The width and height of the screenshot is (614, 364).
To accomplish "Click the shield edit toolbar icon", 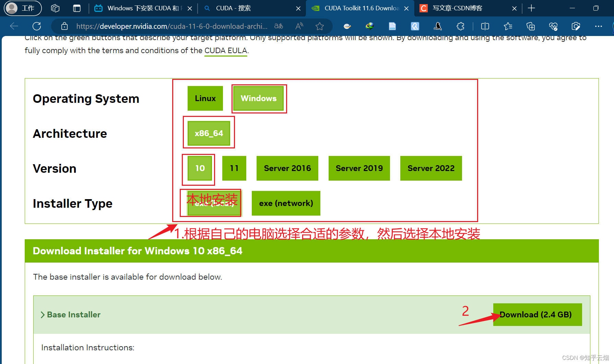I will pos(576,26).
